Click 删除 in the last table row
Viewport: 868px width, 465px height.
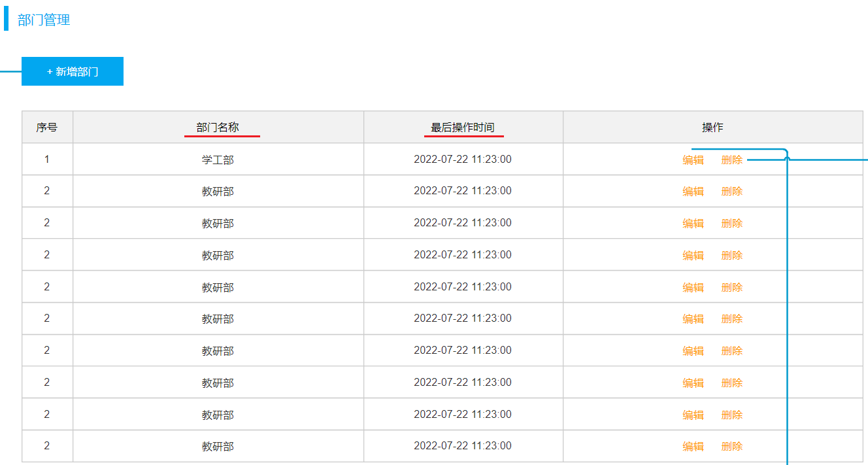732,447
